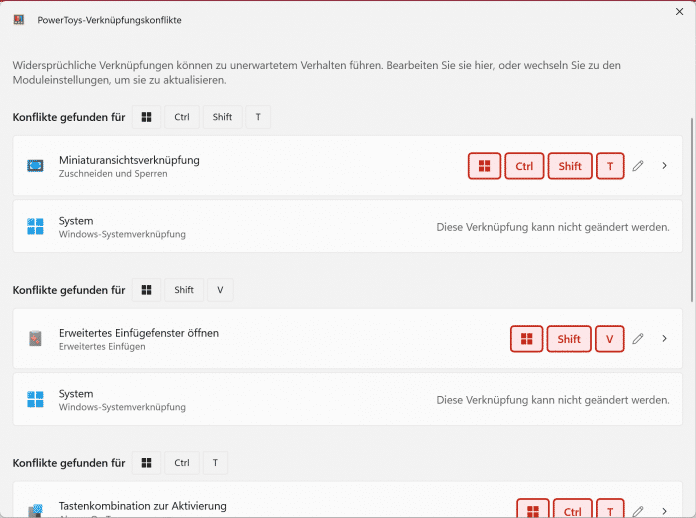Click red Shift key in Miniaturansichtsverknüpfung row

(x=570, y=166)
